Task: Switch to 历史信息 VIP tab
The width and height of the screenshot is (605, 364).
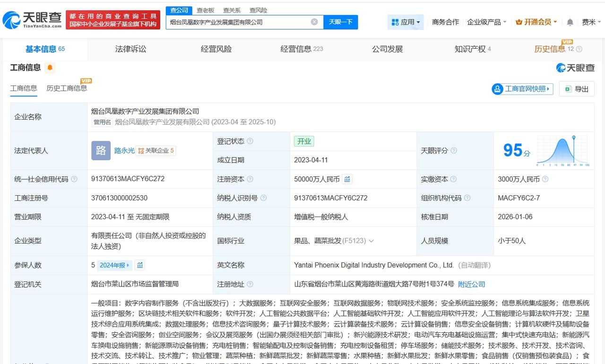Action: click(x=553, y=49)
